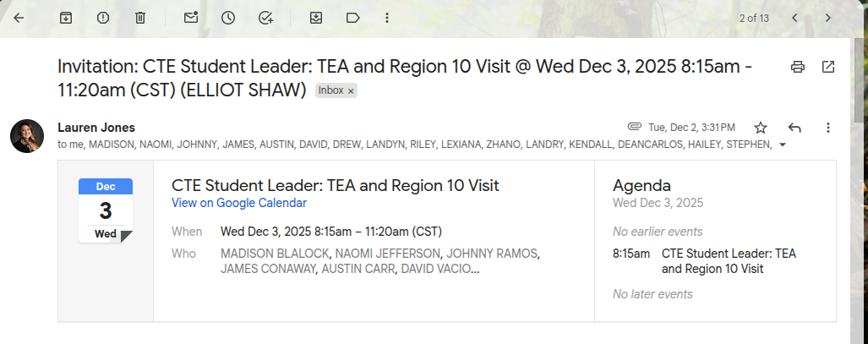Viewport: 868px width, 344px height.
Task: Move email to another folder
Action: 316,18
